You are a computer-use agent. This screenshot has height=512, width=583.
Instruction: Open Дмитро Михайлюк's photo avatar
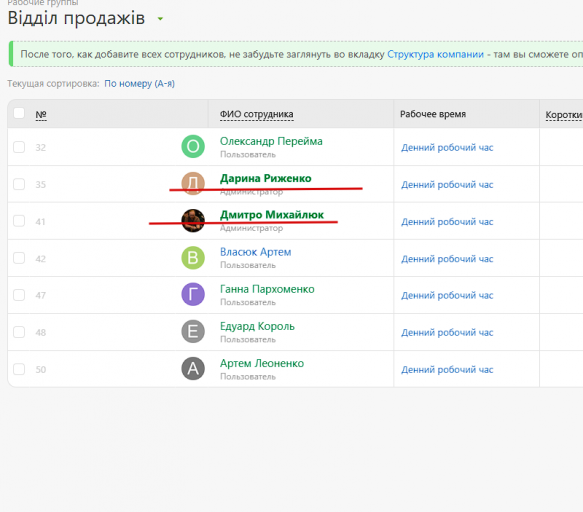[193, 220]
